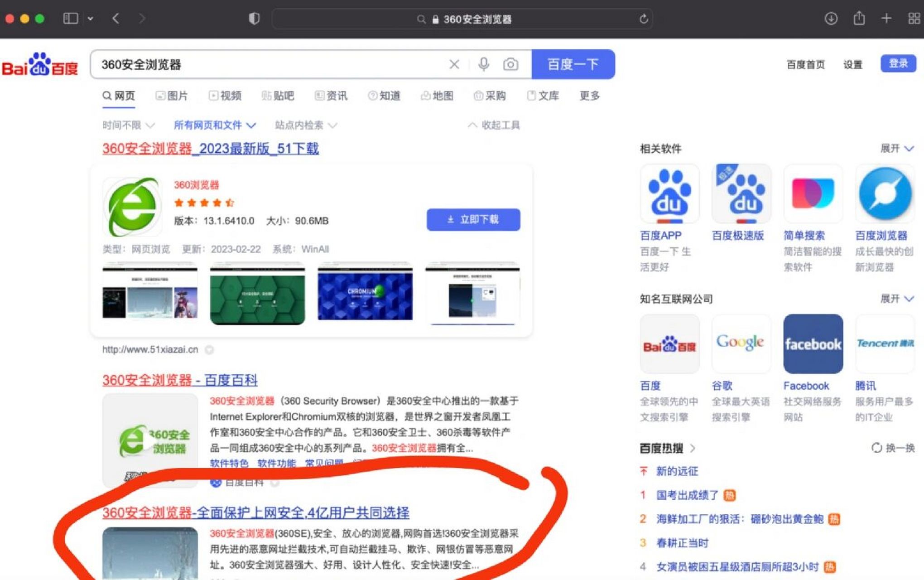Screen dimensions: 924x580
Task: Open 所有网页和文件 filter dropdown
Action: (x=215, y=125)
